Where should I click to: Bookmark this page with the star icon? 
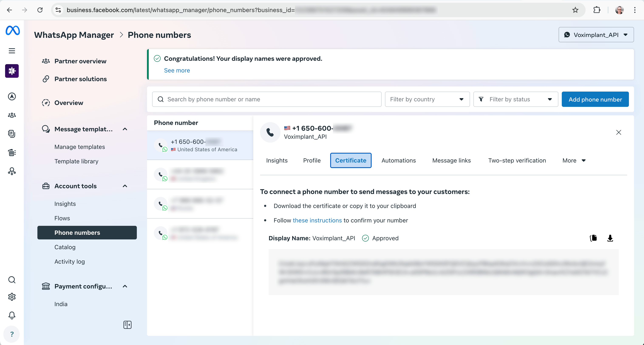575,10
